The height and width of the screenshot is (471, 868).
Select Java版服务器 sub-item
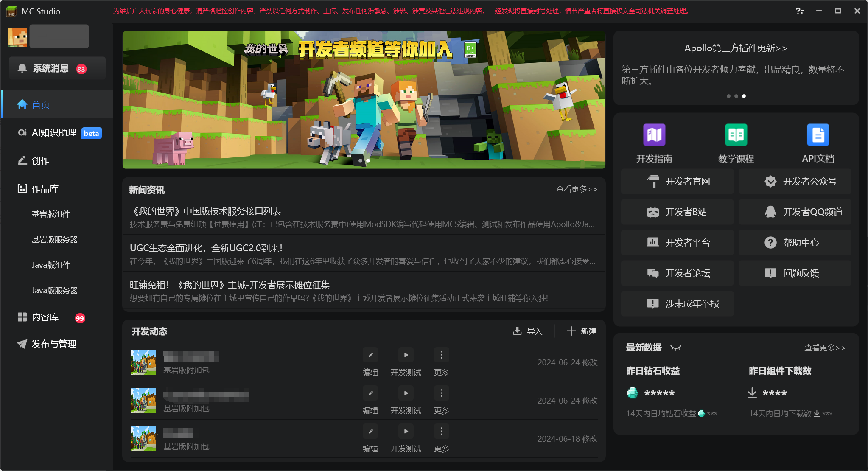[55, 290]
